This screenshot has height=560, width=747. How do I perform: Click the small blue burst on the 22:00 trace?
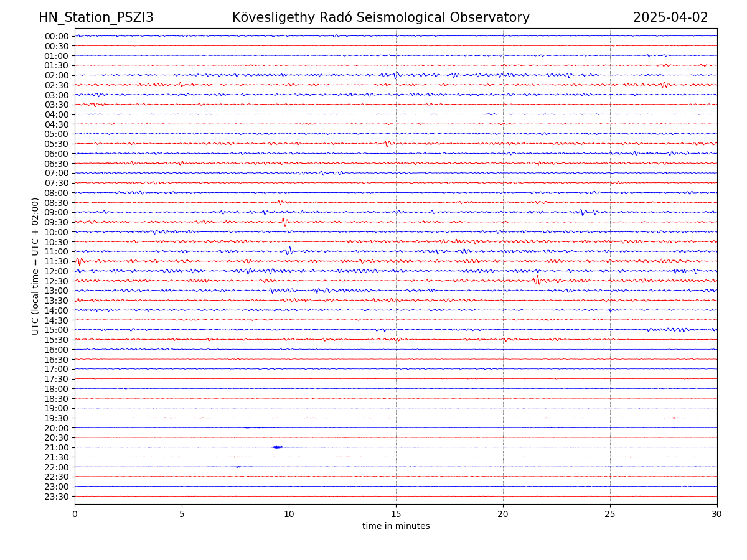click(238, 467)
